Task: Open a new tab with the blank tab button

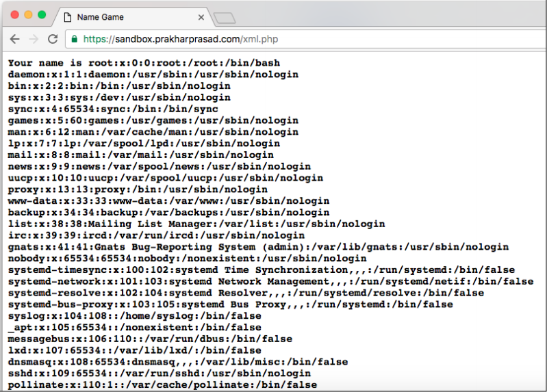Action: point(225,18)
